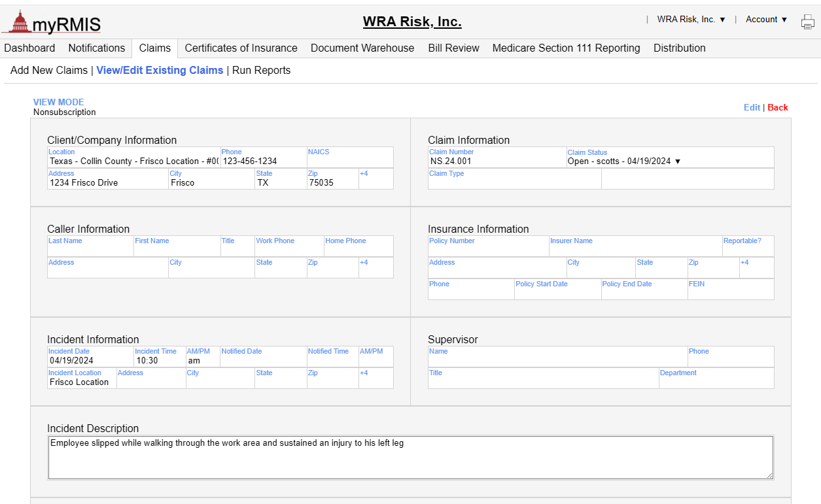Viewport: 821px width, 504px height.
Task: Click the Policy End Date field
Action: (x=644, y=290)
